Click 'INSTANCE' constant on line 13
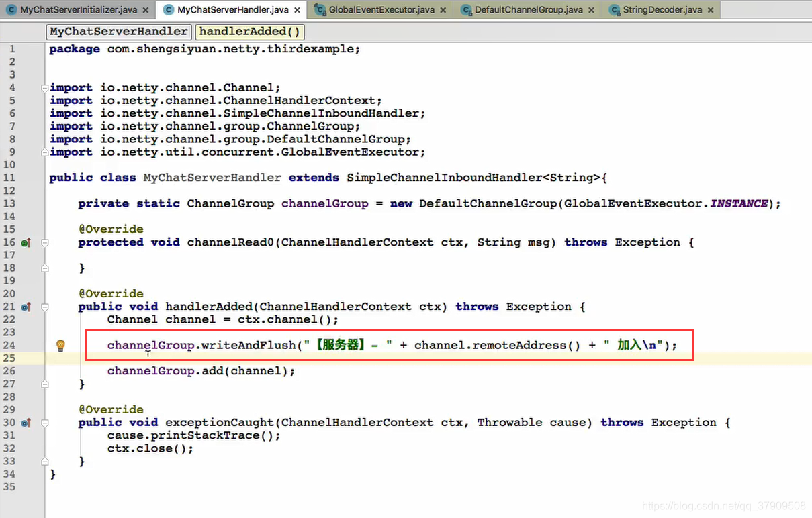This screenshot has width=812, height=518. (x=739, y=203)
